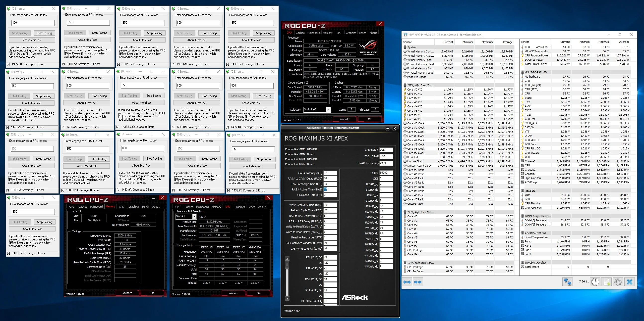
Task: Click the HWiNFO expand columns arrows icon
Action: click(407, 282)
